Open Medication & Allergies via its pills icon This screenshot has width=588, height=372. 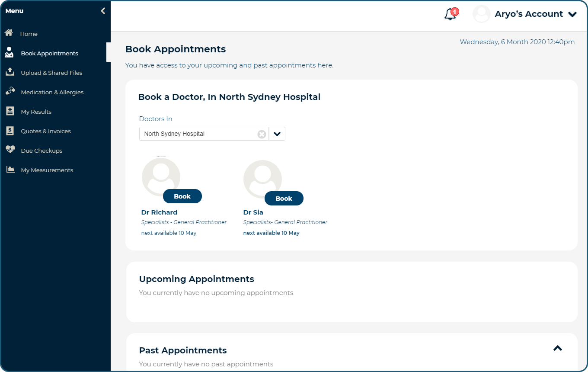coord(9,91)
